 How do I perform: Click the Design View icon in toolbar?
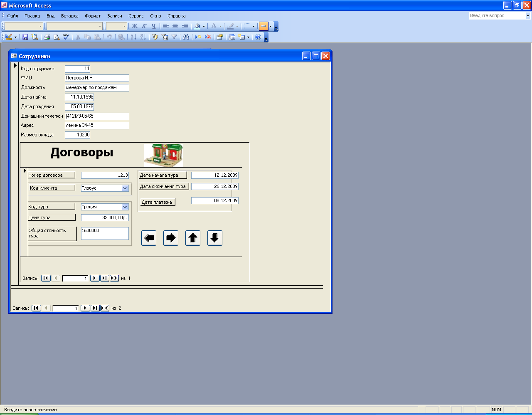tap(9, 37)
